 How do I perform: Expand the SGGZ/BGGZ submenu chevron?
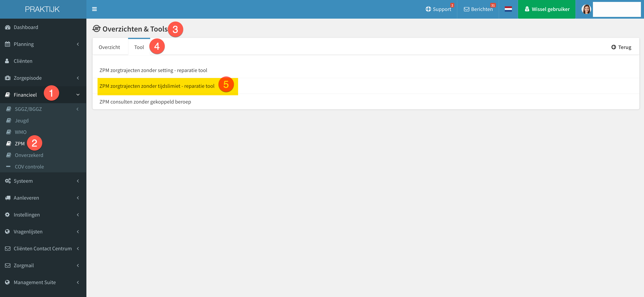pos(78,109)
